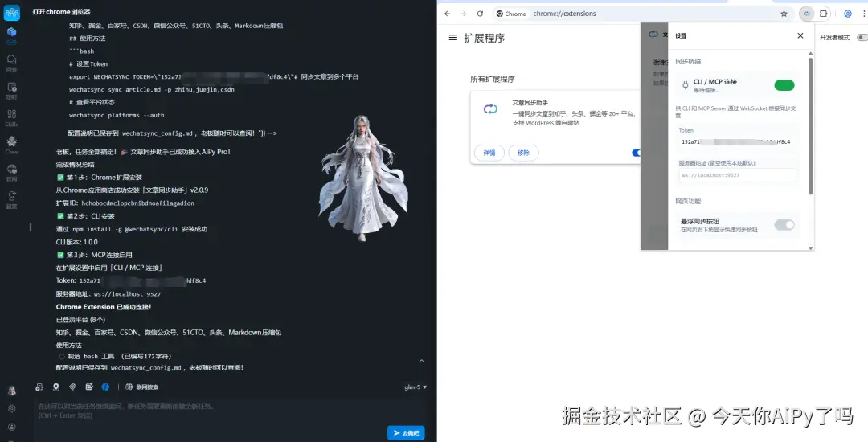
Task: Open the 任务 (Tasks) cube icon in AiPy sidebar
Action: click(11, 35)
